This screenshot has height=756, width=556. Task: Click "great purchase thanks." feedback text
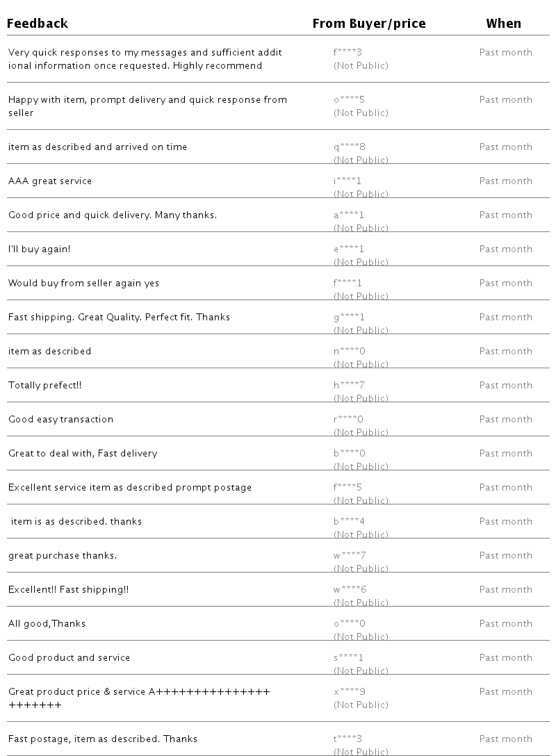click(63, 555)
